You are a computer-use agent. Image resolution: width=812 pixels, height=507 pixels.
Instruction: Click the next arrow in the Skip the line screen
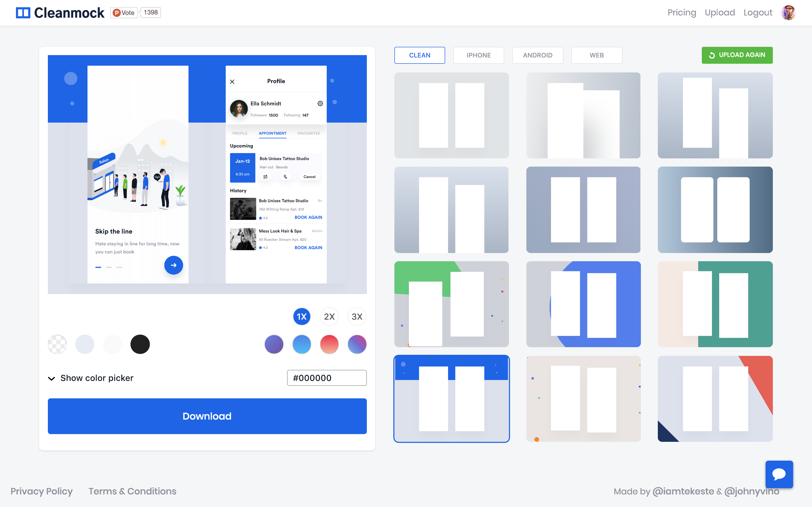pyautogui.click(x=174, y=265)
